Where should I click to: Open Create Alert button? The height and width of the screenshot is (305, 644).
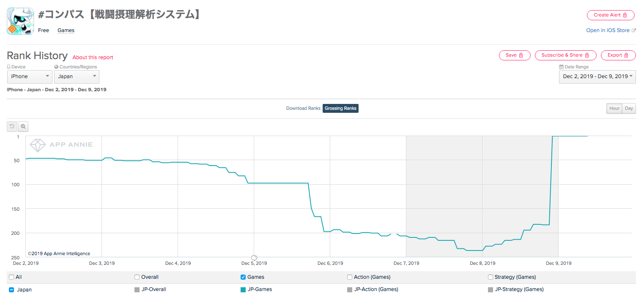pyautogui.click(x=611, y=15)
